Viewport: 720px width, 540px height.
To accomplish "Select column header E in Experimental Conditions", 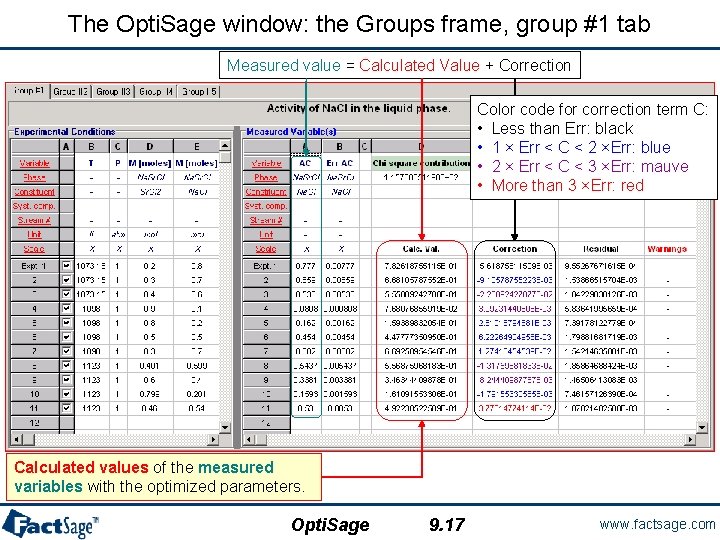I will click(x=197, y=146).
